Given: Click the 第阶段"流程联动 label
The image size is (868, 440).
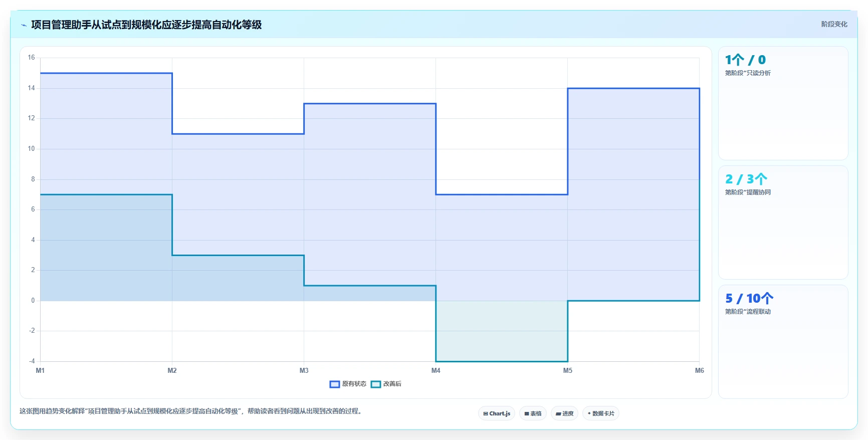Looking at the screenshot, I should pyautogui.click(x=748, y=312).
